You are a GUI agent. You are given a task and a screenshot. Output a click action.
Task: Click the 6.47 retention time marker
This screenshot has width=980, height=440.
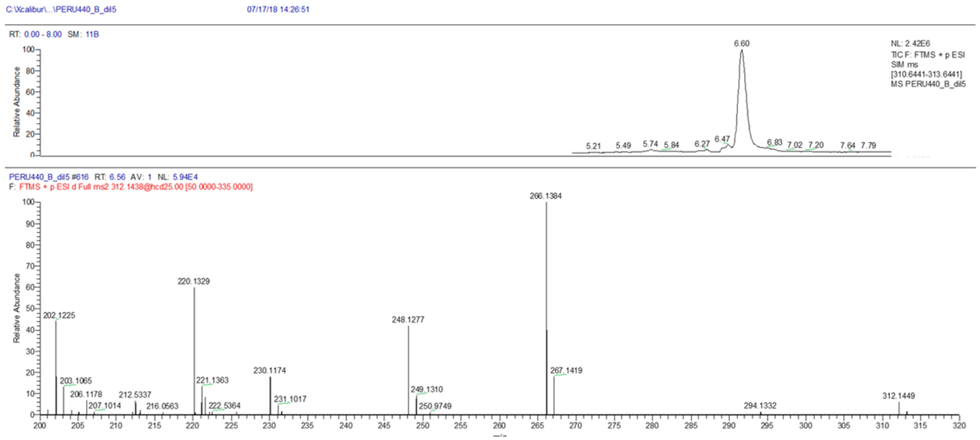pos(722,139)
